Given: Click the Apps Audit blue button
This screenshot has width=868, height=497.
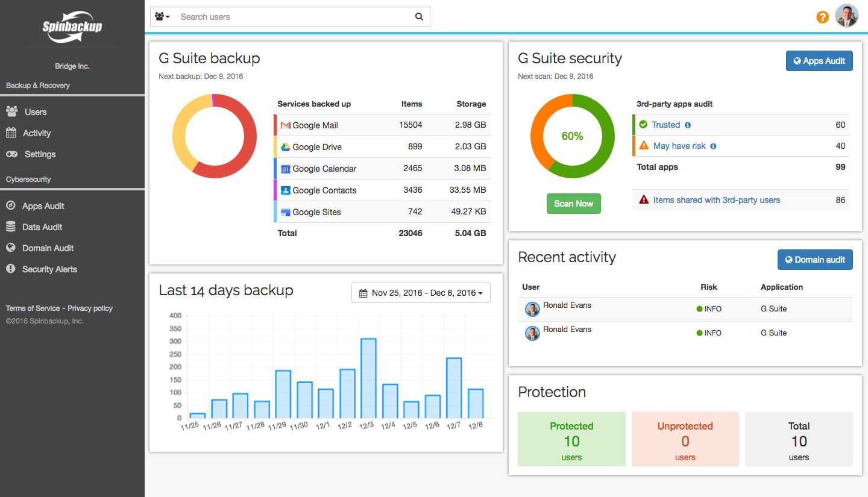Looking at the screenshot, I should (819, 61).
